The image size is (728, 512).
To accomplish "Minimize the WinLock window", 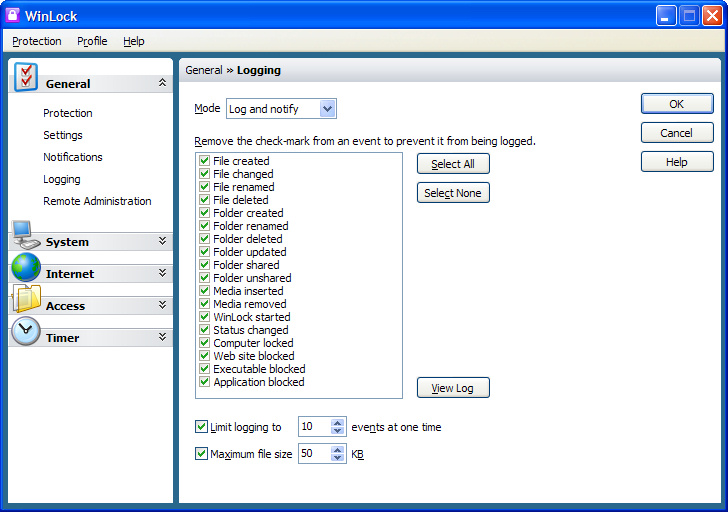I will [666, 16].
